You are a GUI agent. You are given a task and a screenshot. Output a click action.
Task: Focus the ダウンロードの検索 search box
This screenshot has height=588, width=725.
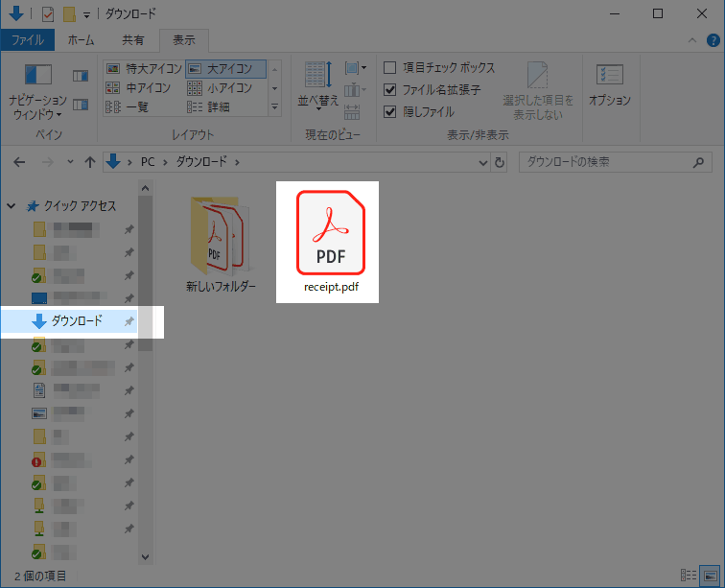point(615,162)
